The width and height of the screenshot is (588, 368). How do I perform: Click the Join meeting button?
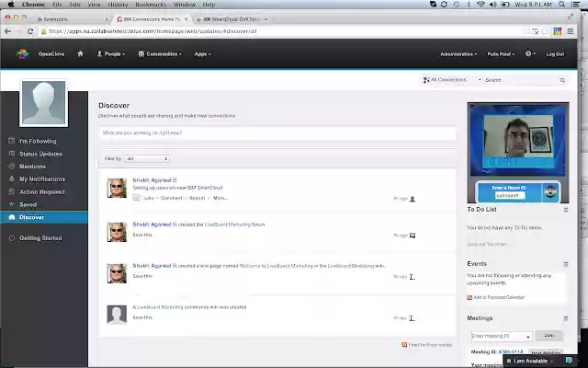tap(549, 335)
